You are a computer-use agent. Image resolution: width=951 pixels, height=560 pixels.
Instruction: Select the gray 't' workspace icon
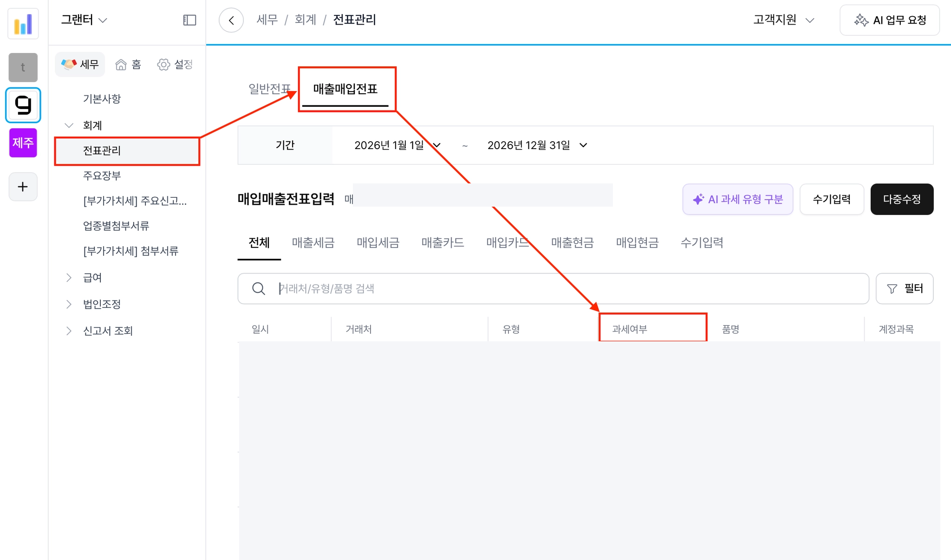point(23,67)
